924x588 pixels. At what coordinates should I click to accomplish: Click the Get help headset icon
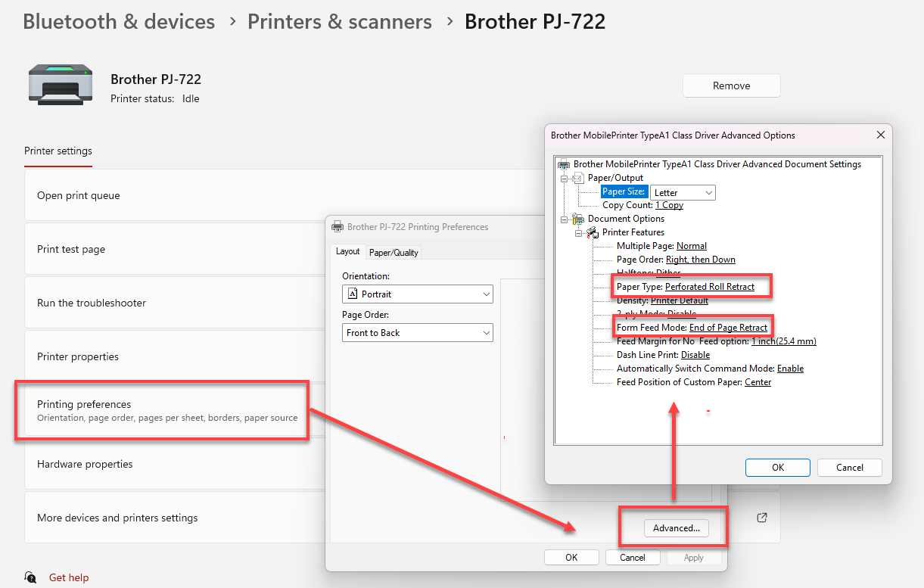coord(30,577)
